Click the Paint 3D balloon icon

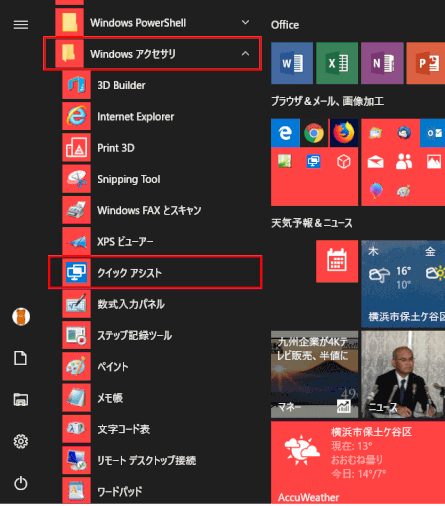click(376, 191)
